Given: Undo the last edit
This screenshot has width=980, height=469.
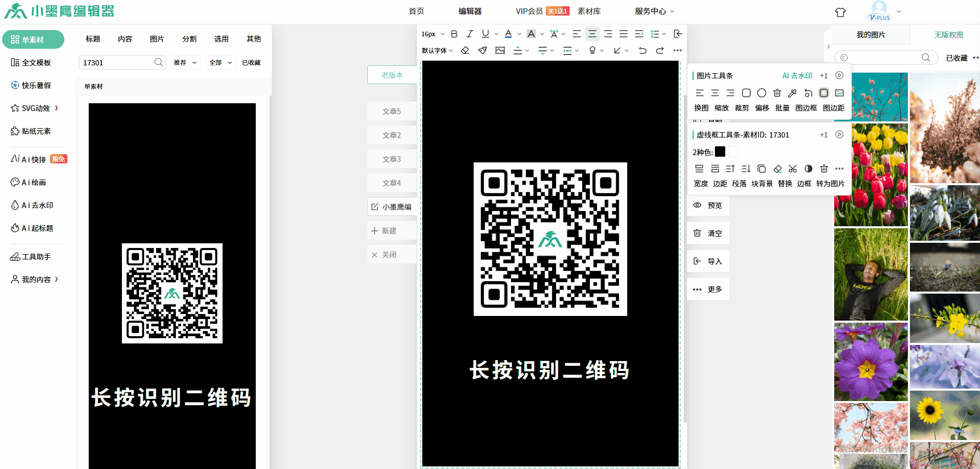Looking at the screenshot, I should tap(642, 50).
